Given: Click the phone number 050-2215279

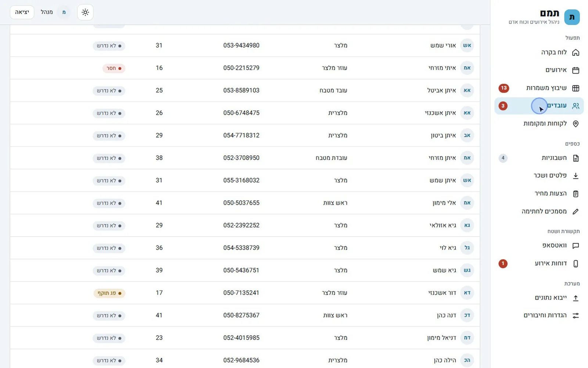Looking at the screenshot, I should click(241, 68).
